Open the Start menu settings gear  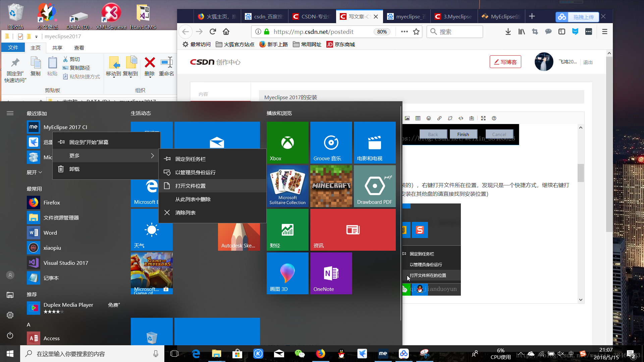click(x=10, y=315)
